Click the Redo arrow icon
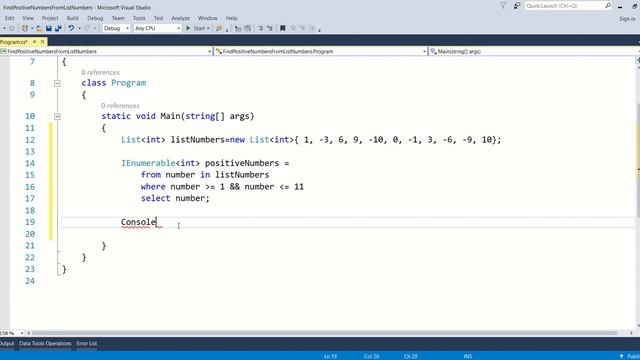 pyautogui.click(x=87, y=28)
